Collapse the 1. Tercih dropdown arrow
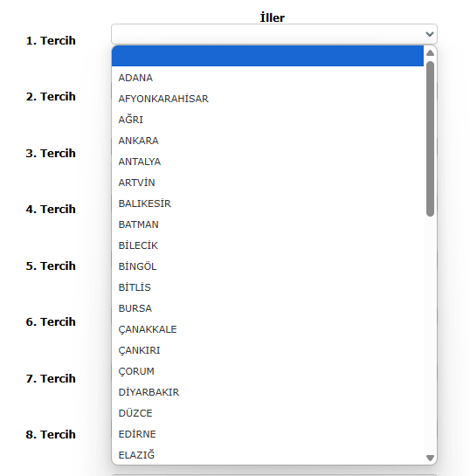 pyautogui.click(x=429, y=34)
